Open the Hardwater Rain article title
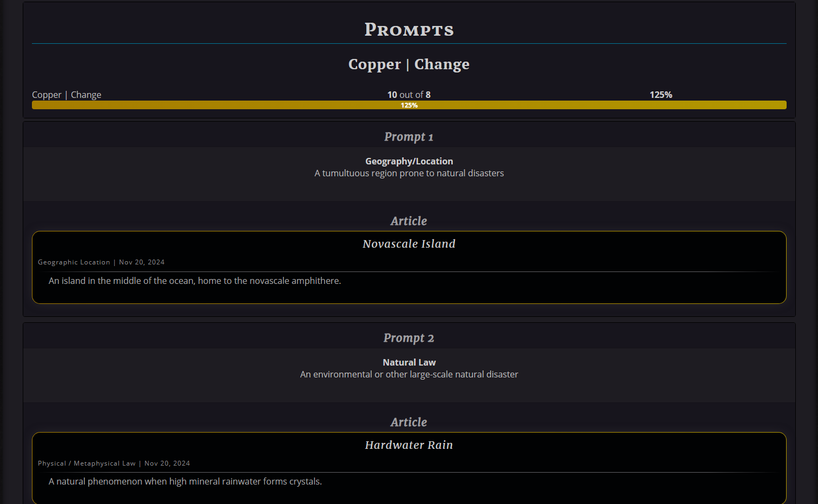 409,445
